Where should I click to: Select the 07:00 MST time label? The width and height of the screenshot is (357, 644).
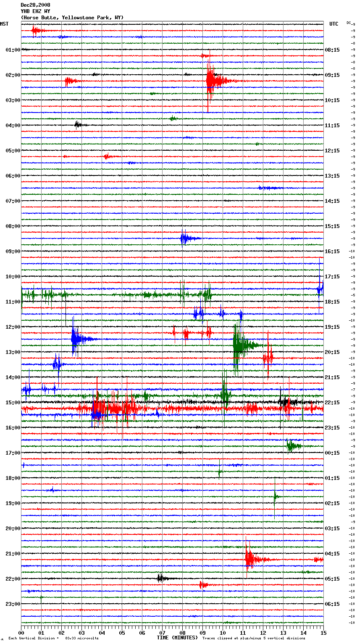pyautogui.click(x=13, y=201)
